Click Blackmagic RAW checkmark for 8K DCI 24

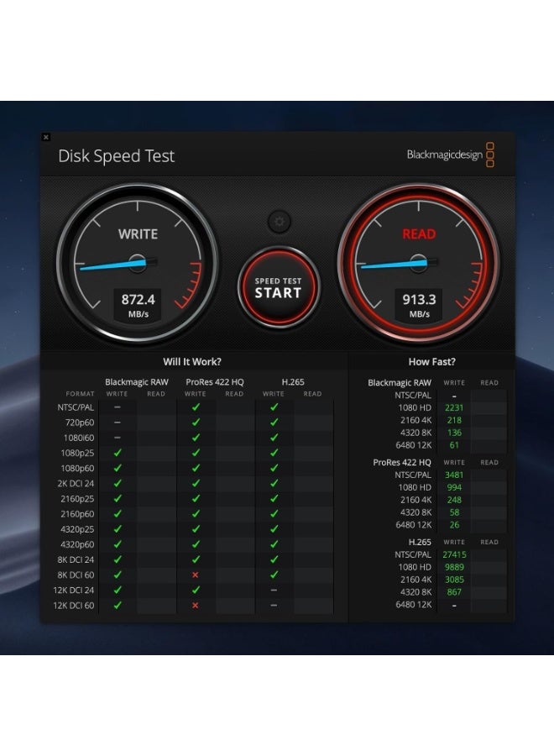117,559
